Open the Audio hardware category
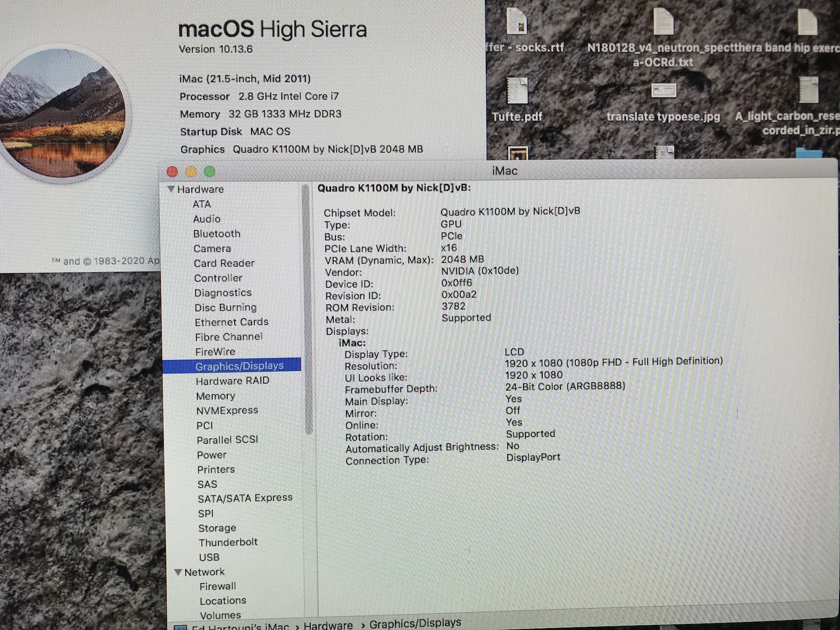Image resolution: width=840 pixels, height=630 pixels. coord(207,219)
